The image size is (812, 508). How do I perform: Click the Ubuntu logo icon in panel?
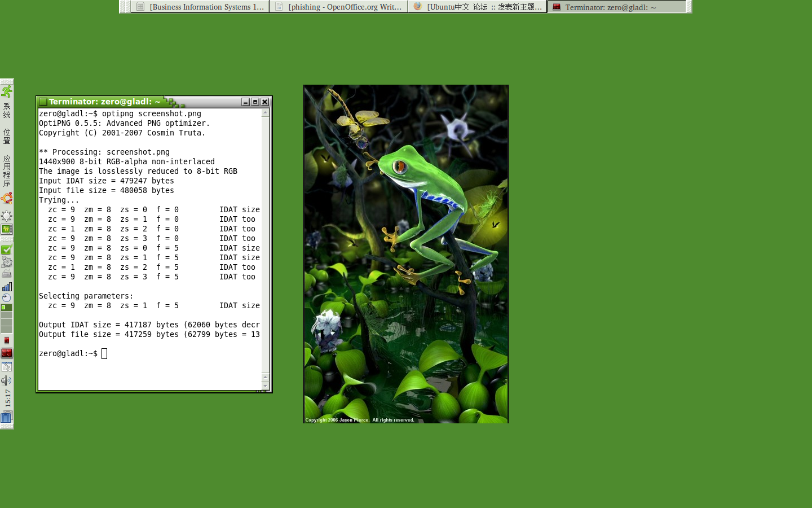pos(7,198)
